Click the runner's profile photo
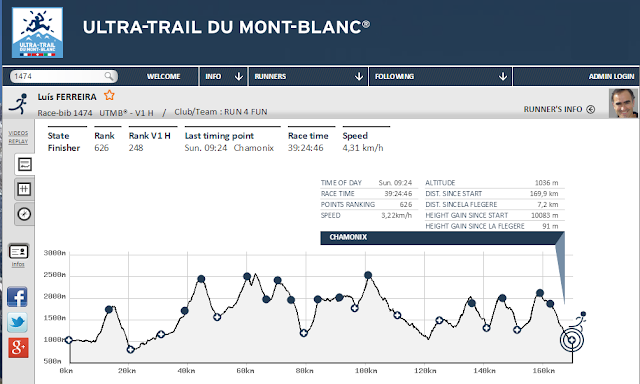 pos(623,103)
